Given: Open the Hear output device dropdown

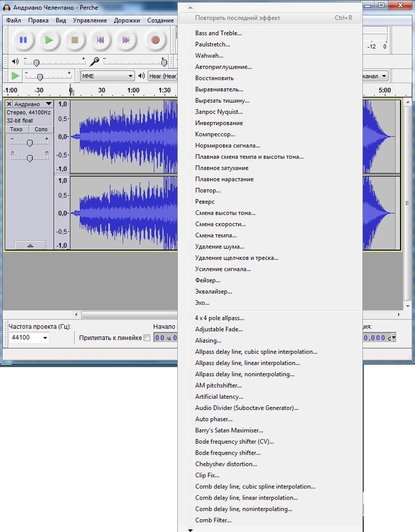Looking at the screenshot, I should [163, 76].
